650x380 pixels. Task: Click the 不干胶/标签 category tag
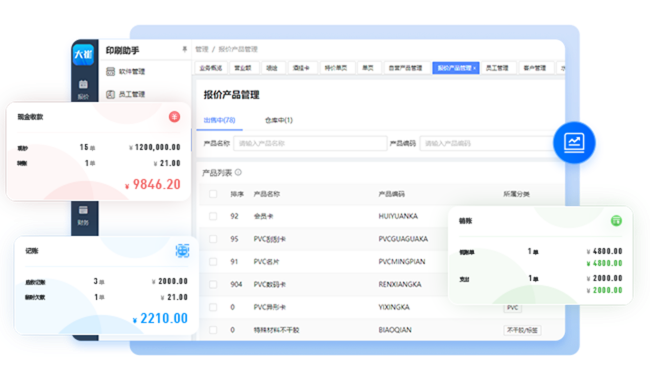pos(522,330)
